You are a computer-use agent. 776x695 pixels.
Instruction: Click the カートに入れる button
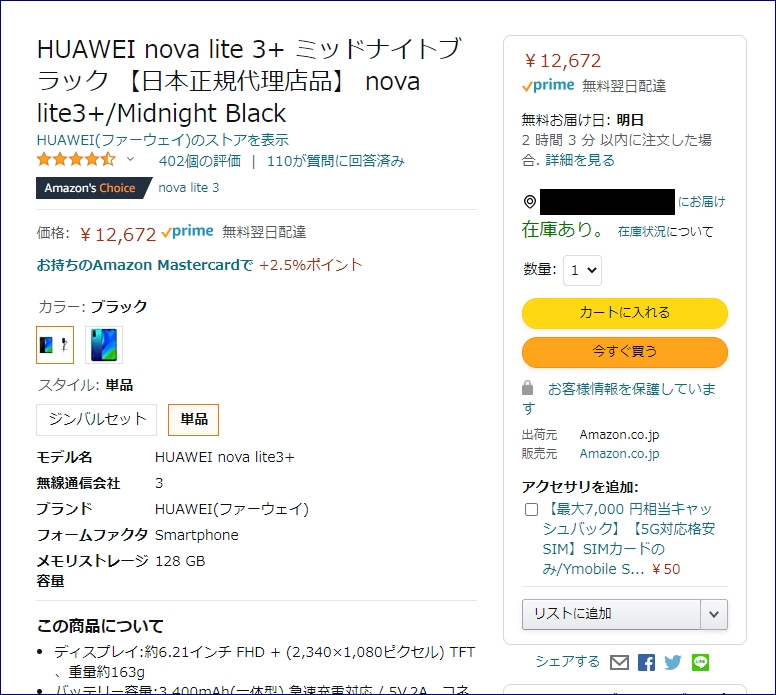coord(624,313)
